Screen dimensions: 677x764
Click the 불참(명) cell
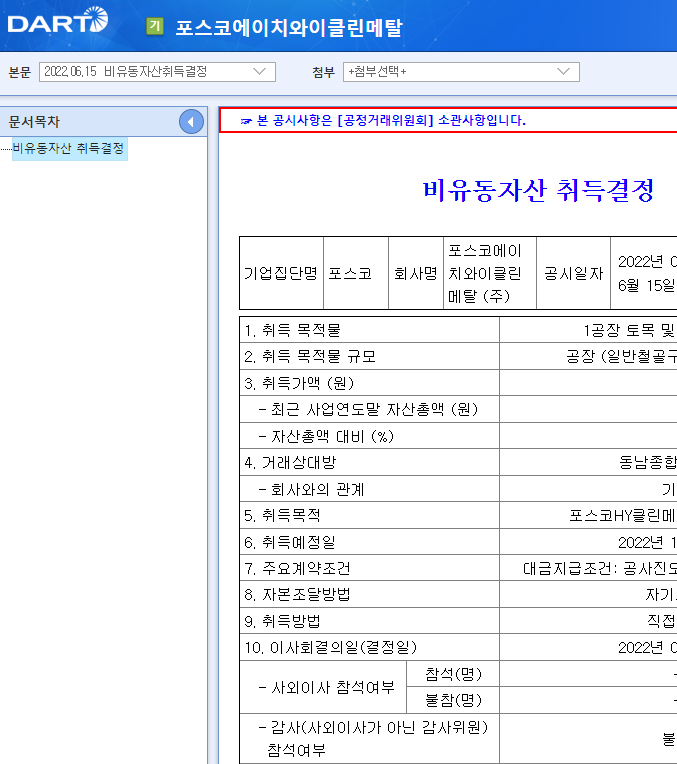453,701
